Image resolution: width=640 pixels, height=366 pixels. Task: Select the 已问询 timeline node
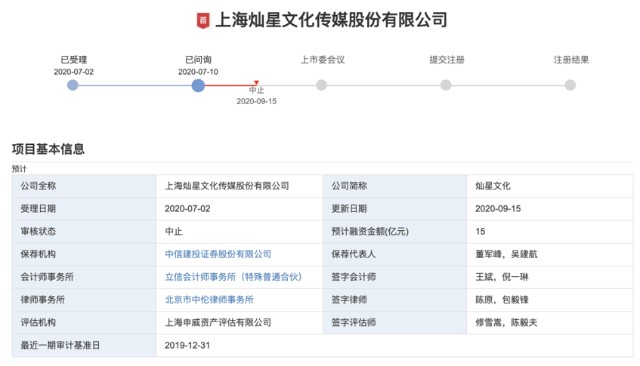click(198, 85)
